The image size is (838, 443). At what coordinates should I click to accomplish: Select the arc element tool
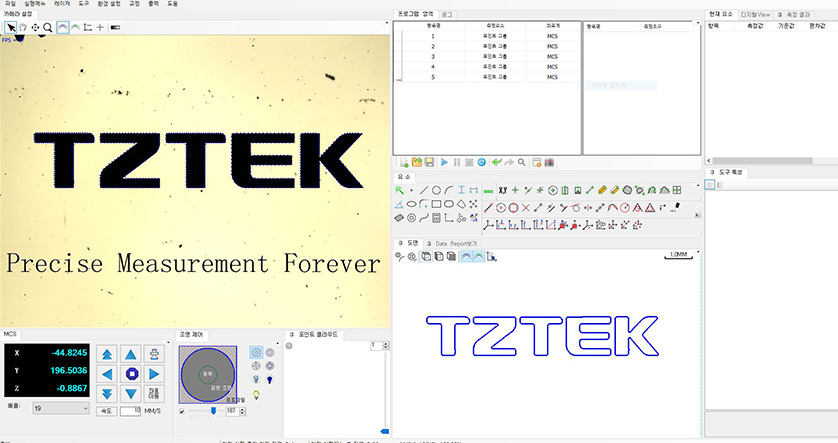point(449,190)
